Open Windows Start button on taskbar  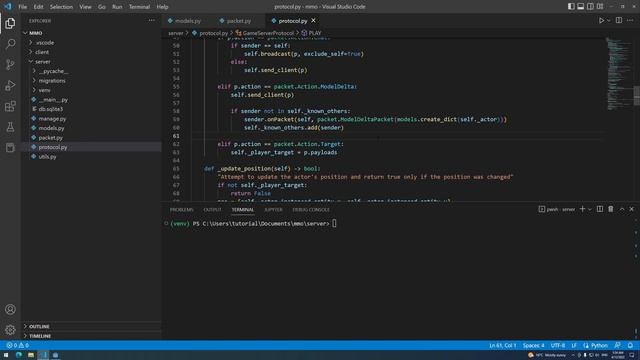click(x=6, y=355)
